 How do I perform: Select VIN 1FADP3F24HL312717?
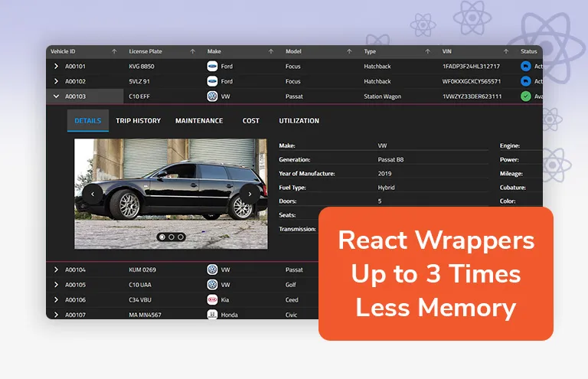tap(471, 67)
